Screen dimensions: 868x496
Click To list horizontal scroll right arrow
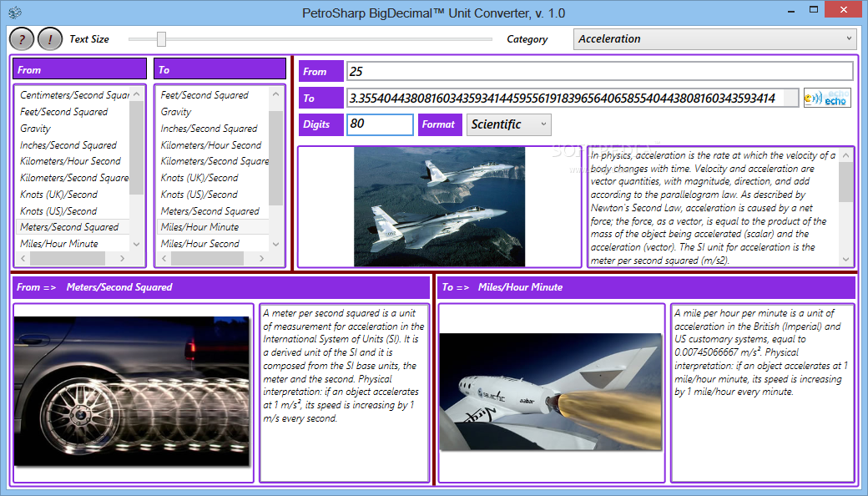[x=261, y=259]
